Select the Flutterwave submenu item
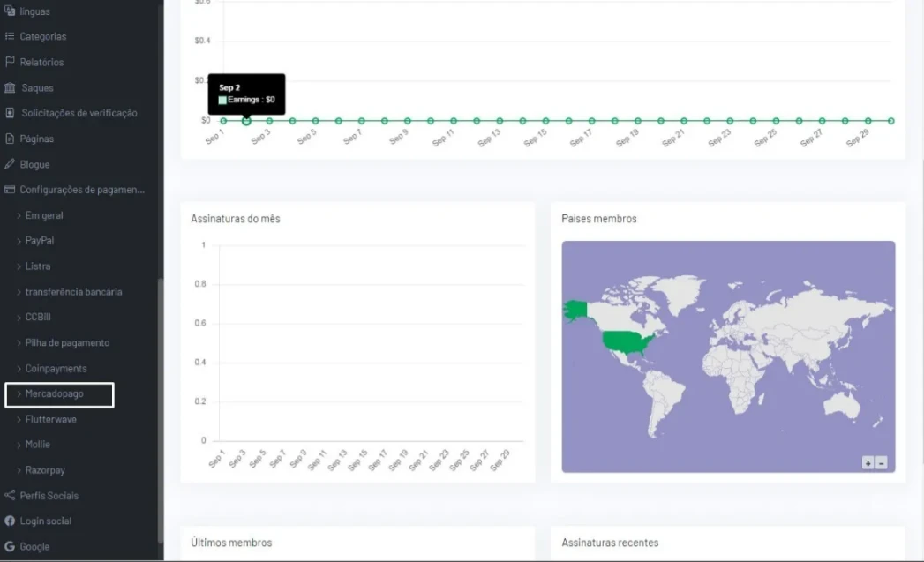The height and width of the screenshot is (562, 924). click(51, 420)
